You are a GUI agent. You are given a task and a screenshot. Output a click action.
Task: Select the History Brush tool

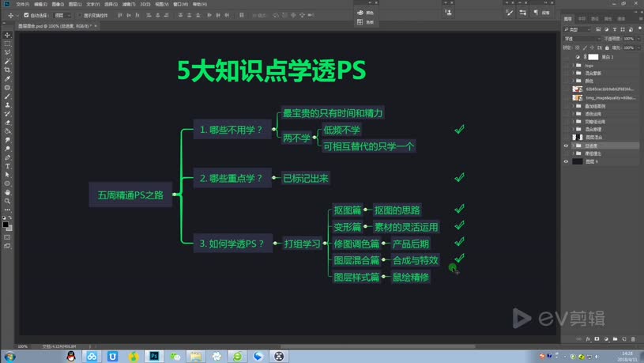pyautogui.click(x=7, y=114)
